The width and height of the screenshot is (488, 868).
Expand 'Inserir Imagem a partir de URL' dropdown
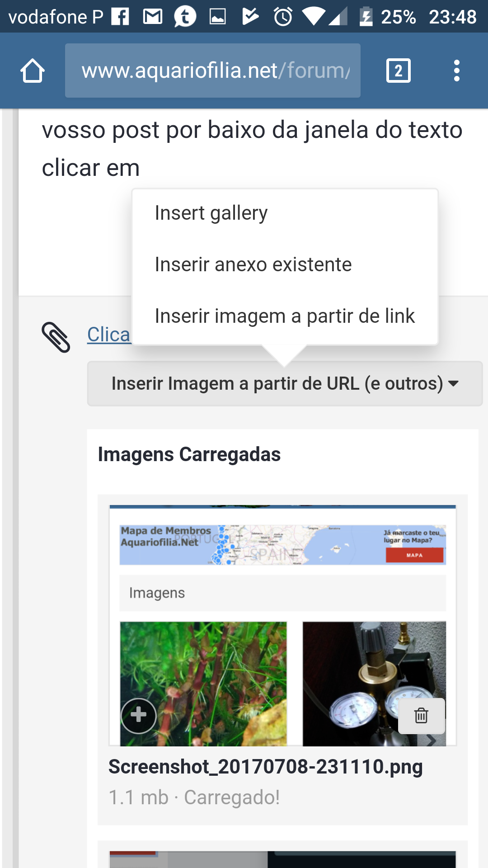(x=285, y=383)
